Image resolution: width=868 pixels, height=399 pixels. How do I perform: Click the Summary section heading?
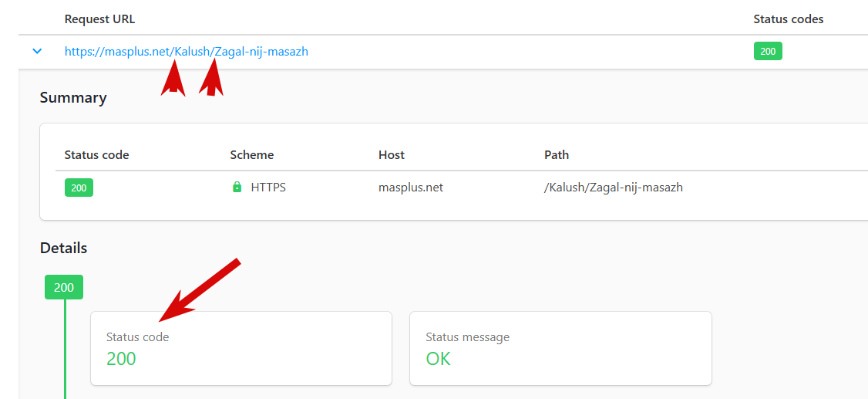(73, 98)
